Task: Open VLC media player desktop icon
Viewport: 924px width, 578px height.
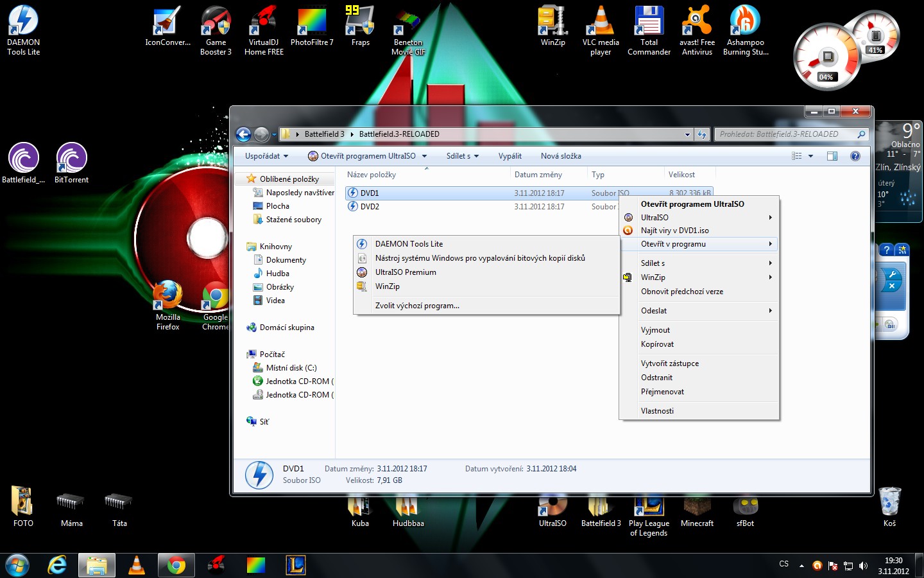Action: tap(601, 30)
